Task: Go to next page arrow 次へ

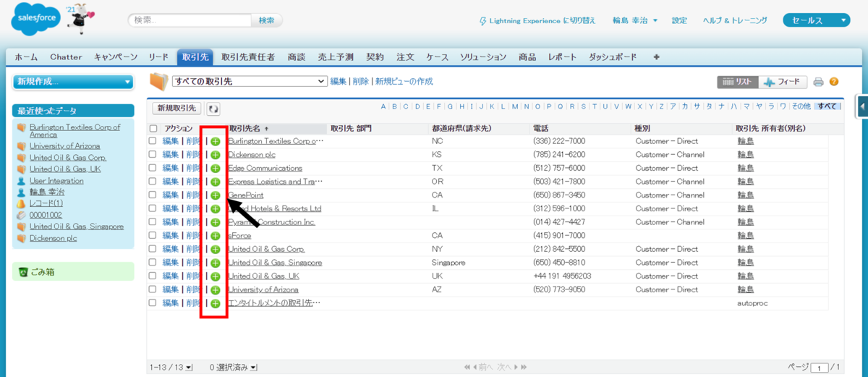Action: (x=514, y=368)
